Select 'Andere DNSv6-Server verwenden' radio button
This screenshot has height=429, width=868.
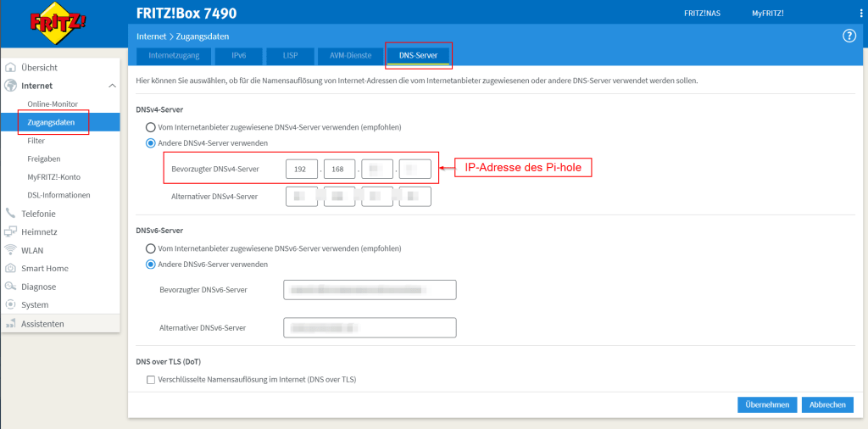[151, 264]
